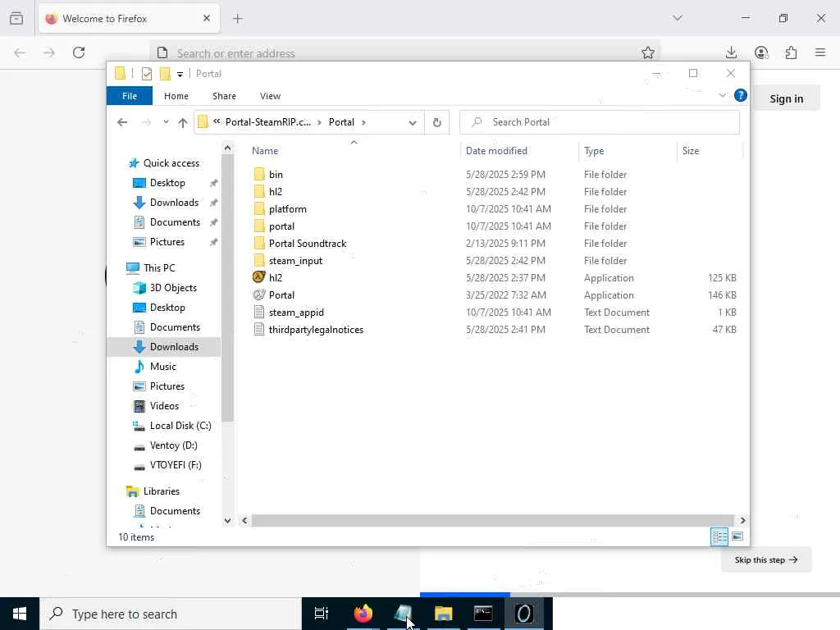
Task: Switch to Details view layout icon
Action: click(719, 536)
